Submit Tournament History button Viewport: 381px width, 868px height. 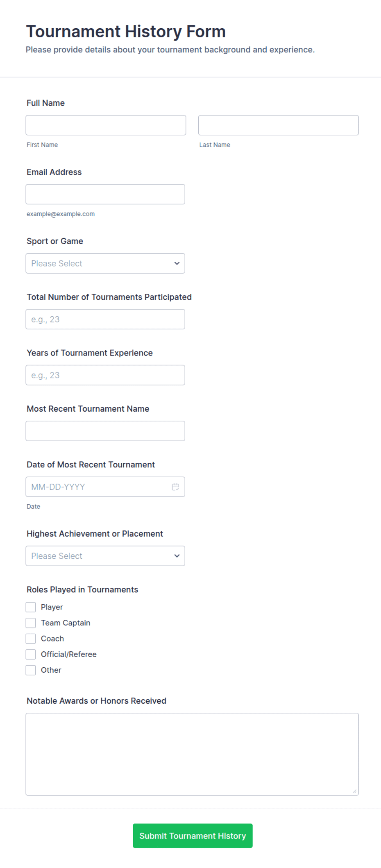[193, 836]
